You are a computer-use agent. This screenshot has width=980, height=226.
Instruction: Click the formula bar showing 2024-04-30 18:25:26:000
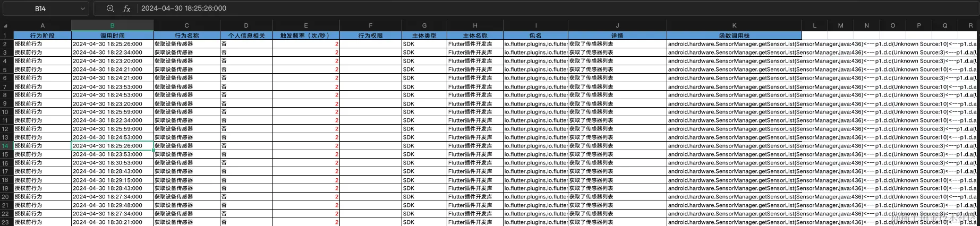pyautogui.click(x=557, y=8)
